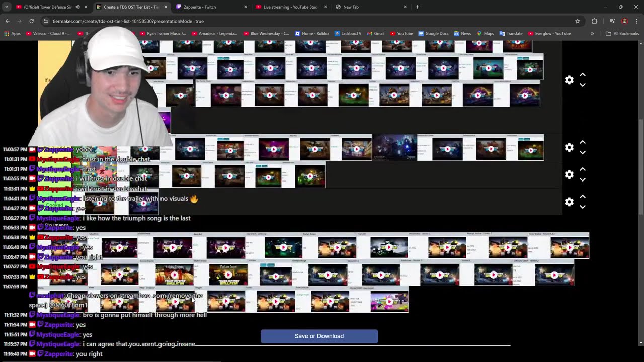Image resolution: width=644 pixels, height=362 pixels.
Task: Move the topmost visible tier row up
Action: pos(583,75)
